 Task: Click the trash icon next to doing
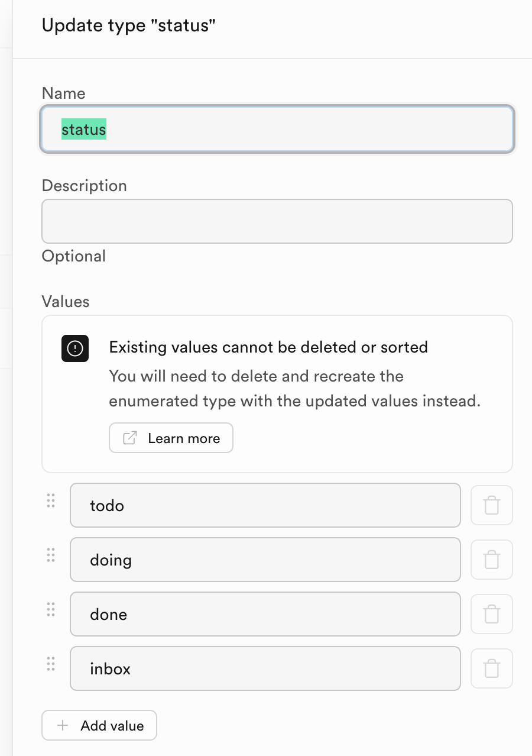(492, 560)
